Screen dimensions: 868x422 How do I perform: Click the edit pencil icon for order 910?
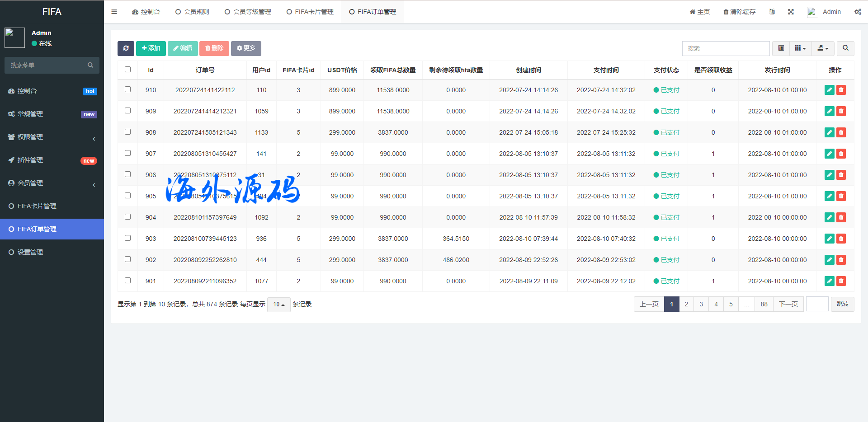tap(829, 90)
